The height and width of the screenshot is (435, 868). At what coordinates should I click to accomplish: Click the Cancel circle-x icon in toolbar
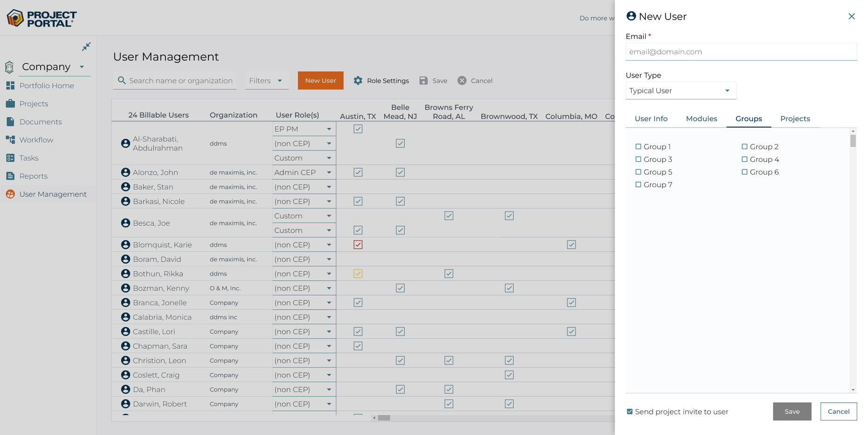click(x=462, y=81)
